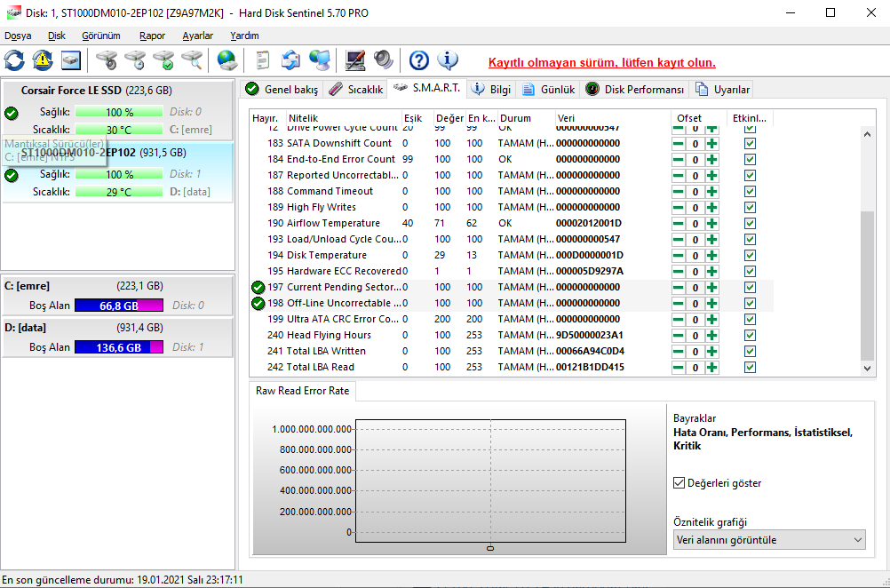Sort table by the Veri column header
Screen dimensions: 890x588
pyautogui.click(x=613, y=119)
